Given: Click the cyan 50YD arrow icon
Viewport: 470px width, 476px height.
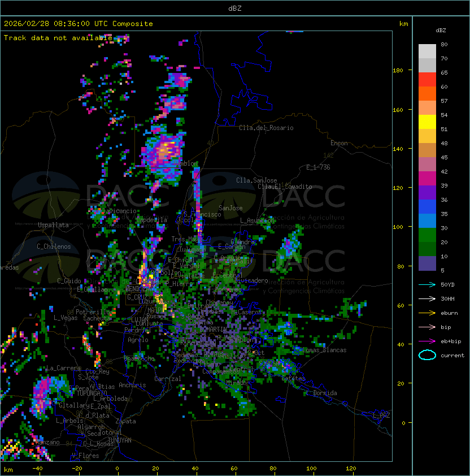Looking at the screenshot, I should [x=427, y=284].
